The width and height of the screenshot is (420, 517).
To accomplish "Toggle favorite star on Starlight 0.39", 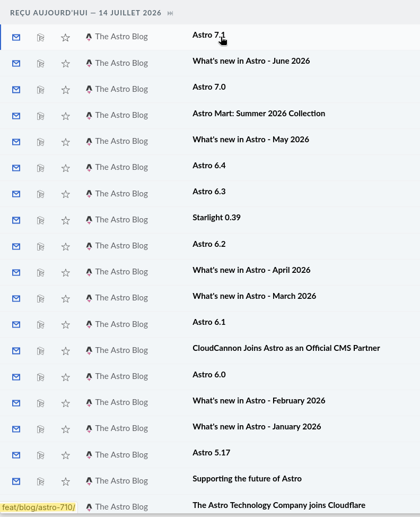I will click(x=66, y=220).
